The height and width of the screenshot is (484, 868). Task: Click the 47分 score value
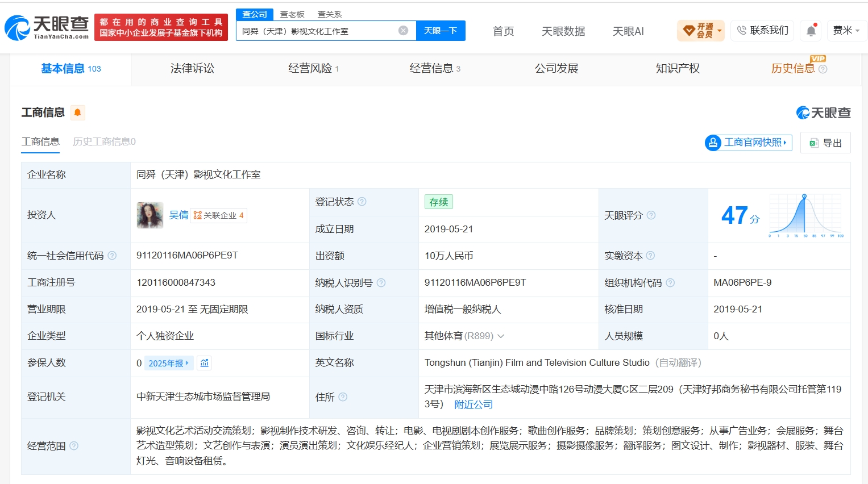point(740,216)
